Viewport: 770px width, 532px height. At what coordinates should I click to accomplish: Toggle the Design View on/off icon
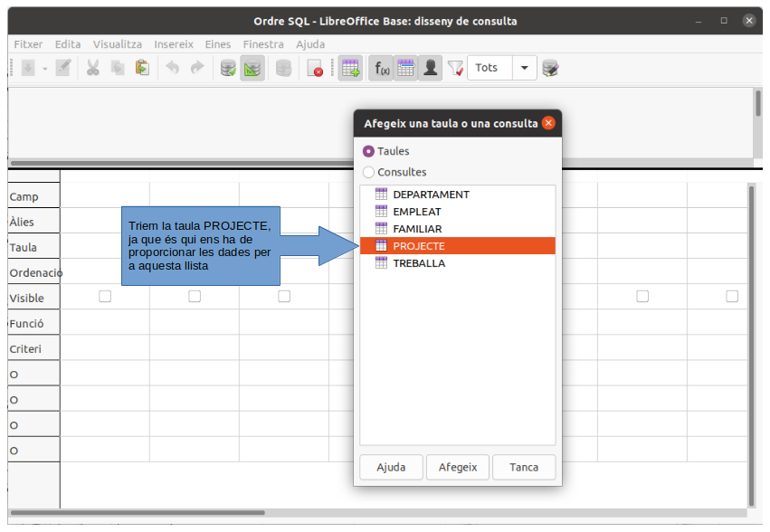click(252, 68)
